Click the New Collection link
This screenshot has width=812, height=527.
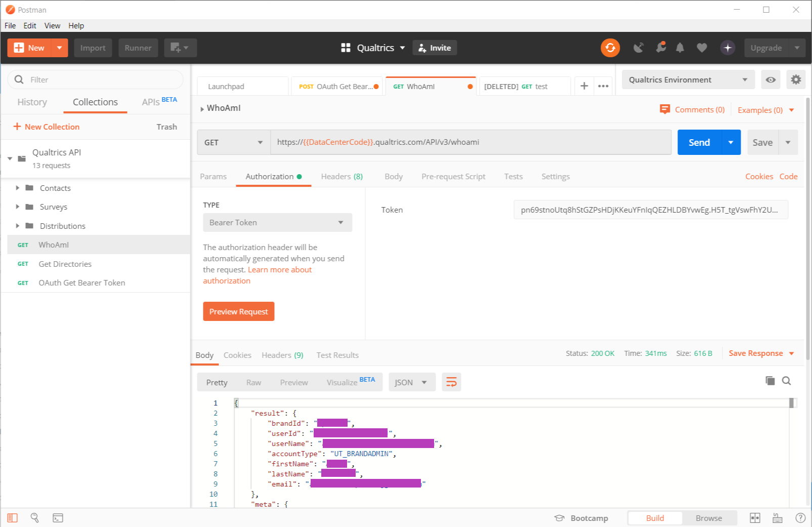pos(47,127)
